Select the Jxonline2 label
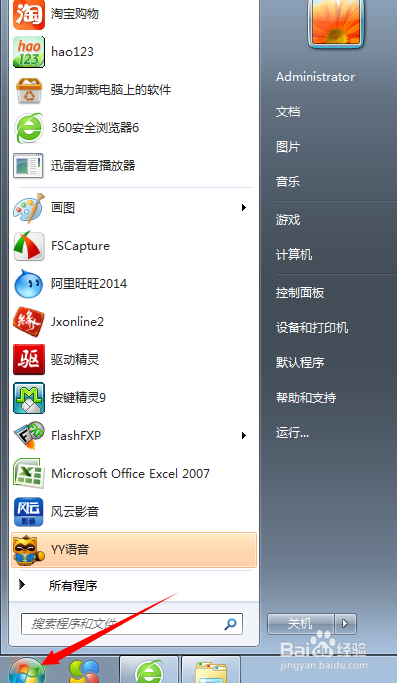 coord(78,322)
